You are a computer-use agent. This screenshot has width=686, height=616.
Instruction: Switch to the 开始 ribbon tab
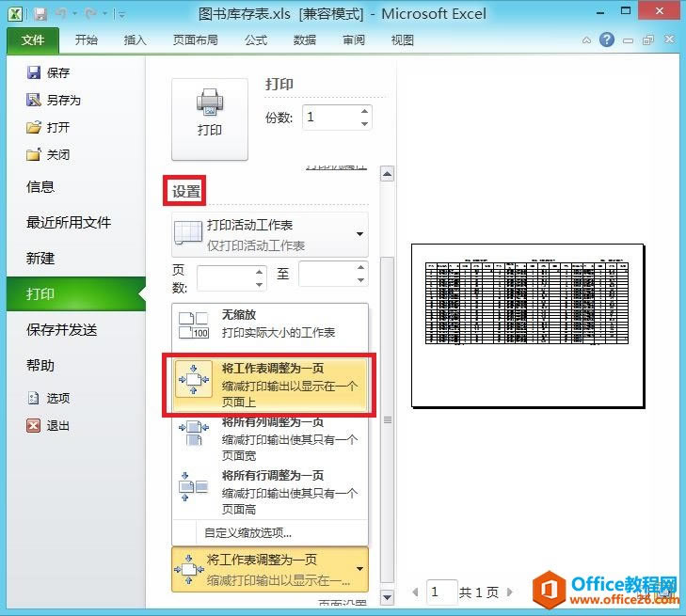coord(87,40)
